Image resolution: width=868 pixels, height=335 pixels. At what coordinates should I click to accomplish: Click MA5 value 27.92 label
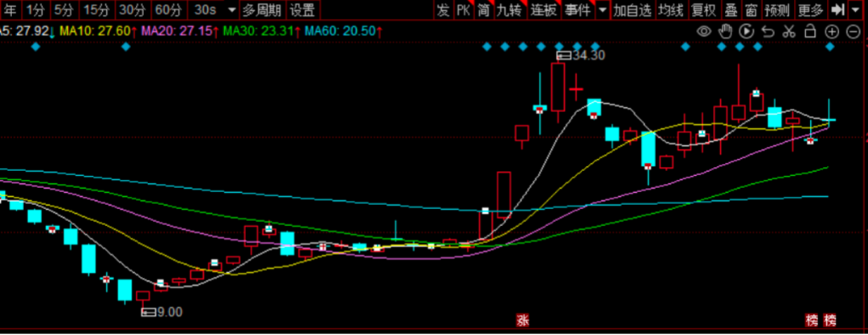click(27, 31)
